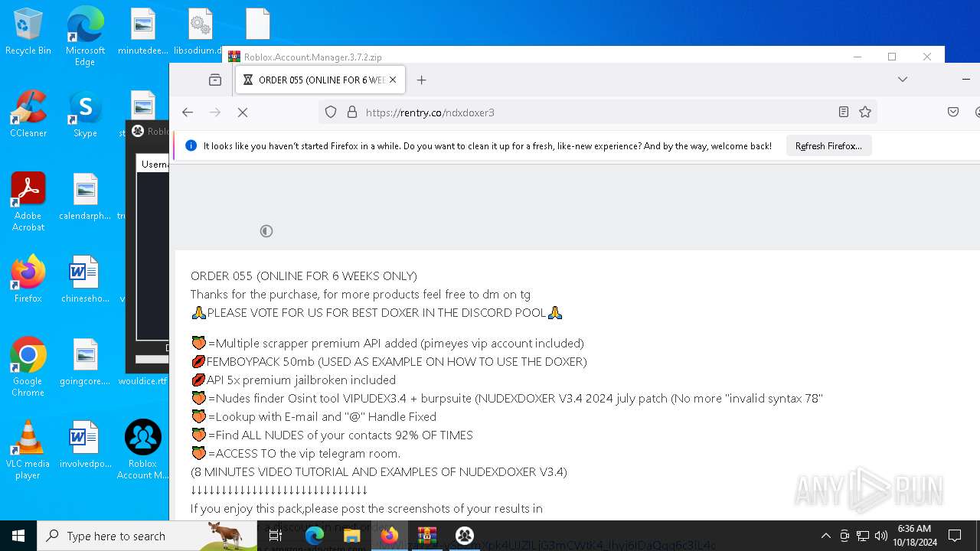Viewport: 980px width, 551px height.
Task: Open the taskbar clock and date
Action: point(916,536)
